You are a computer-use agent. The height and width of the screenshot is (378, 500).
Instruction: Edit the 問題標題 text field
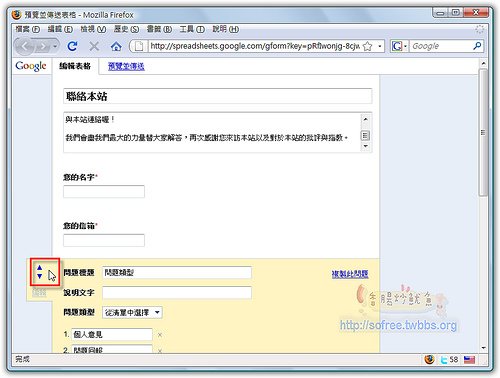177,272
